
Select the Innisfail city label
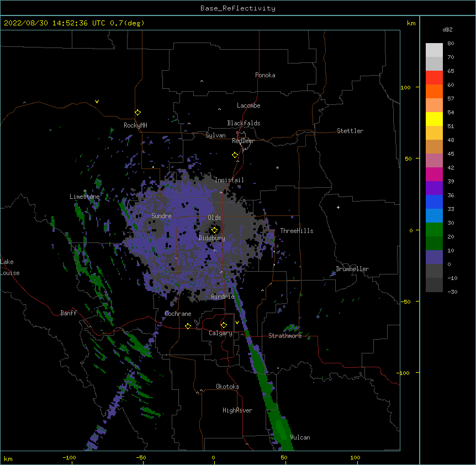[229, 180]
